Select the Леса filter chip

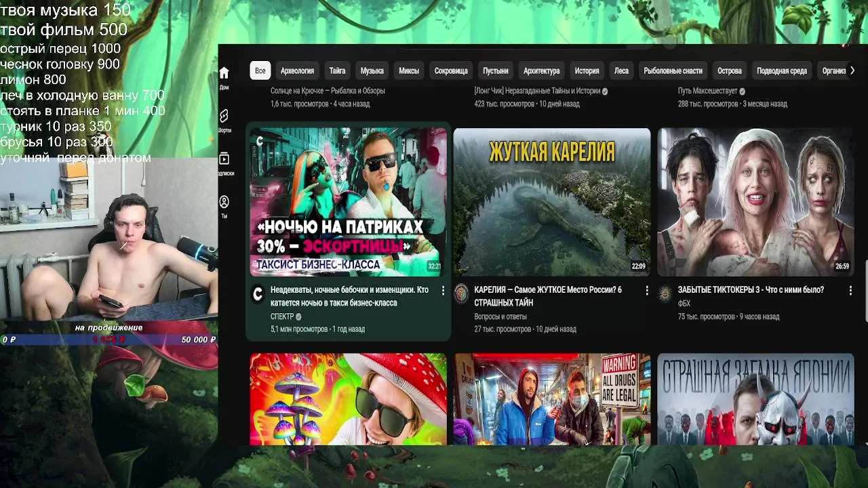[621, 70]
